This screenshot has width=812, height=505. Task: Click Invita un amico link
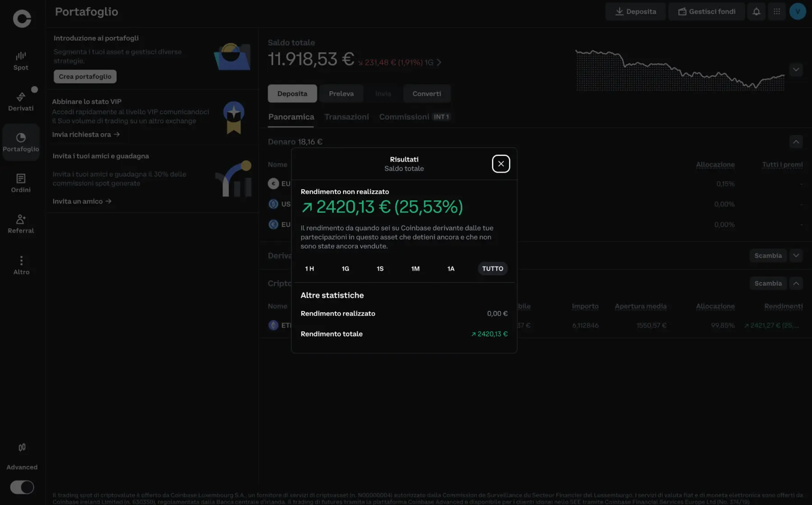tap(82, 201)
